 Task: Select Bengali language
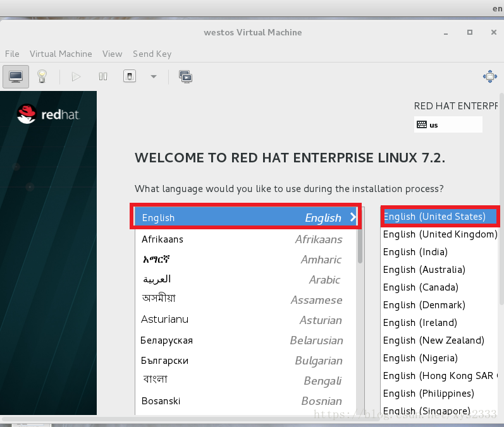pyautogui.click(x=246, y=380)
